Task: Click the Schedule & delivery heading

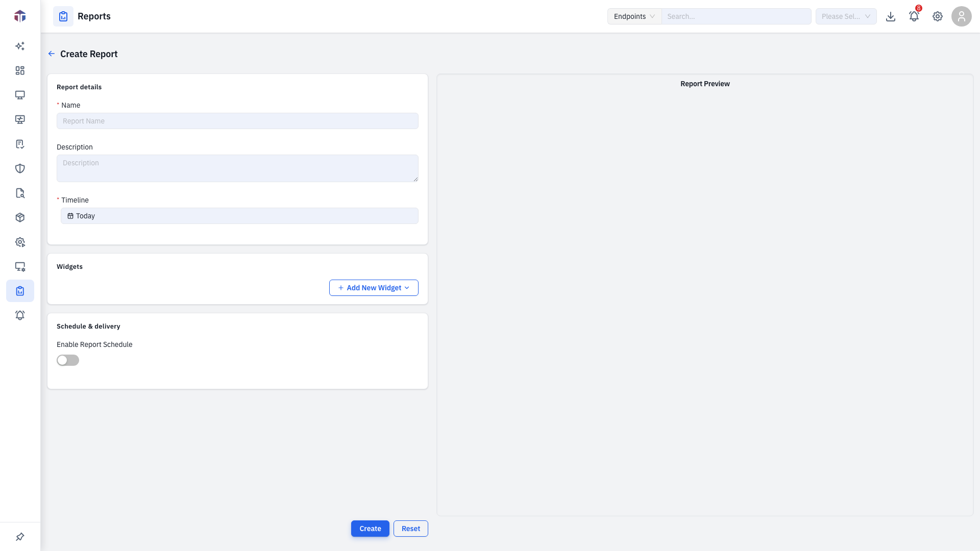Action: (x=88, y=326)
